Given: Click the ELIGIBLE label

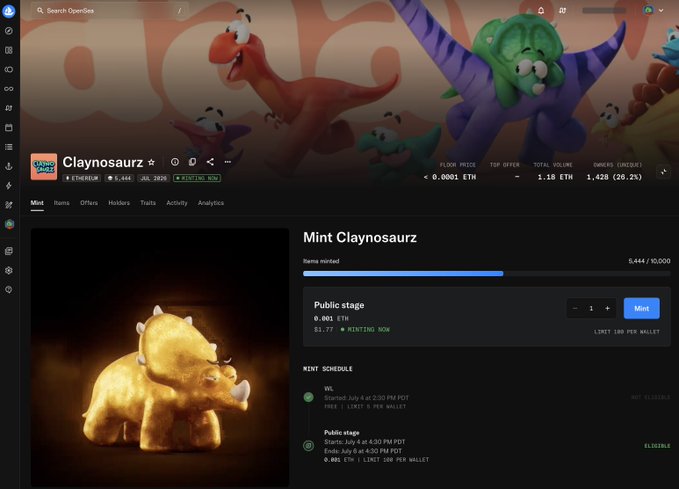Looking at the screenshot, I should [657, 446].
